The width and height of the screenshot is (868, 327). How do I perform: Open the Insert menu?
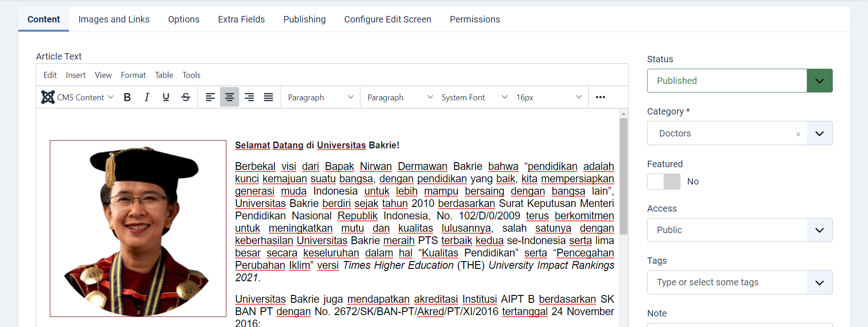click(75, 75)
